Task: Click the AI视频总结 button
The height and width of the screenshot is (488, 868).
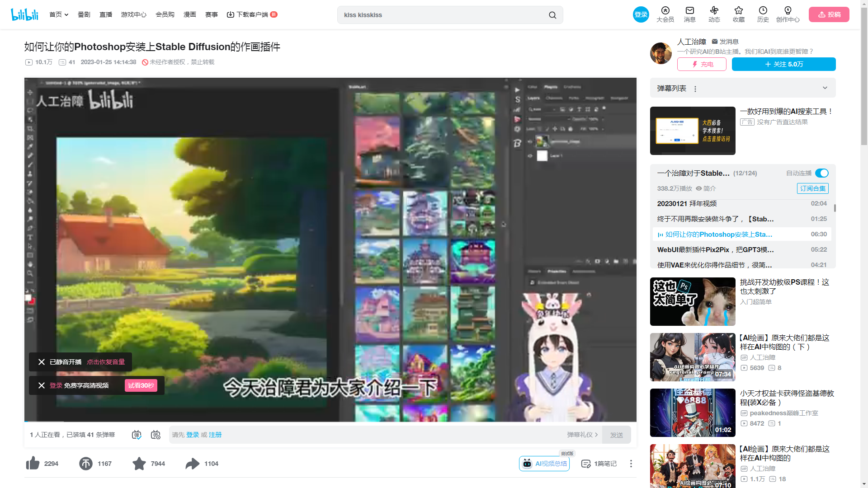Action: (x=544, y=464)
